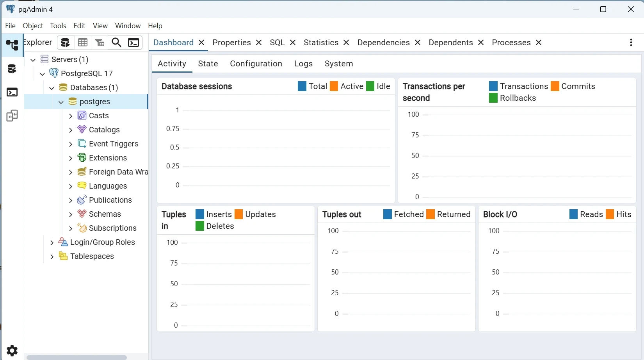Viewport: 644px width, 360px height.
Task: Collapse the Databases tree node
Action: pos(52,88)
